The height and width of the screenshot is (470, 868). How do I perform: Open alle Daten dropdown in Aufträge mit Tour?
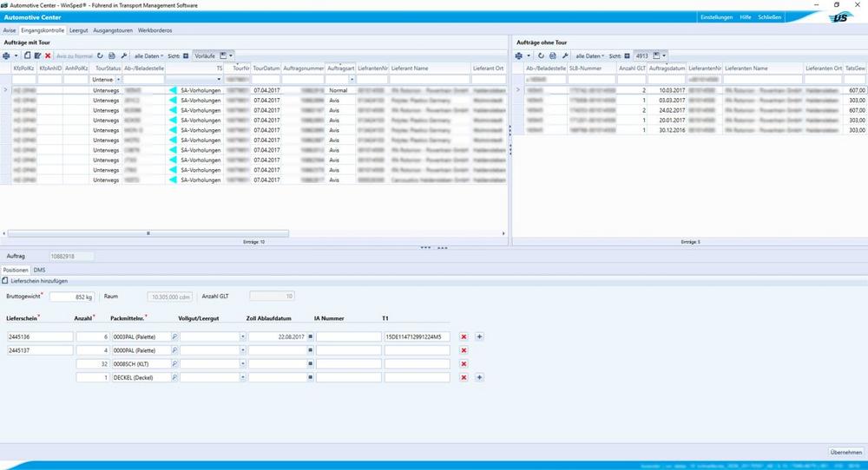(148, 55)
